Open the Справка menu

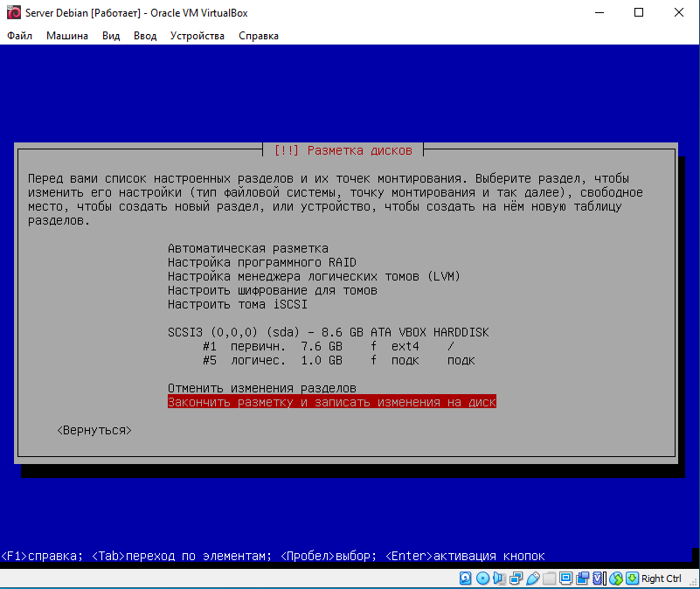(259, 36)
